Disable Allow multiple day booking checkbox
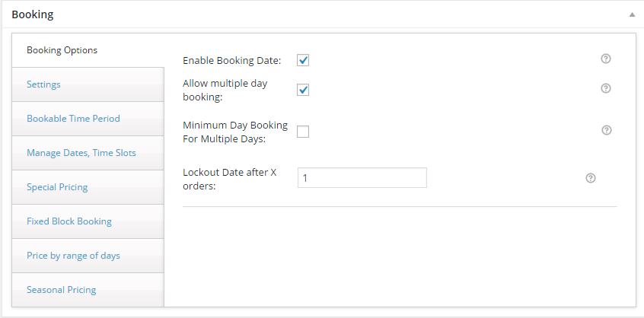644x318 pixels. point(303,90)
